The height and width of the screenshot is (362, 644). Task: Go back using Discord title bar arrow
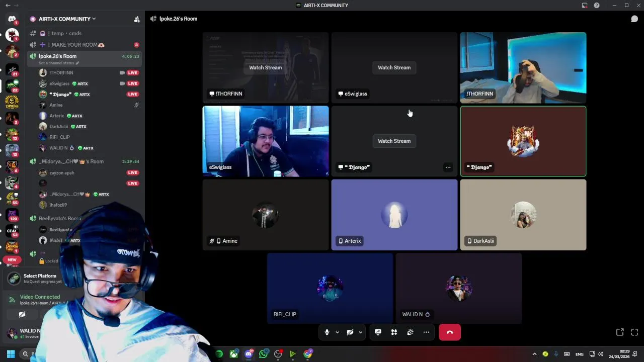click(8, 5)
